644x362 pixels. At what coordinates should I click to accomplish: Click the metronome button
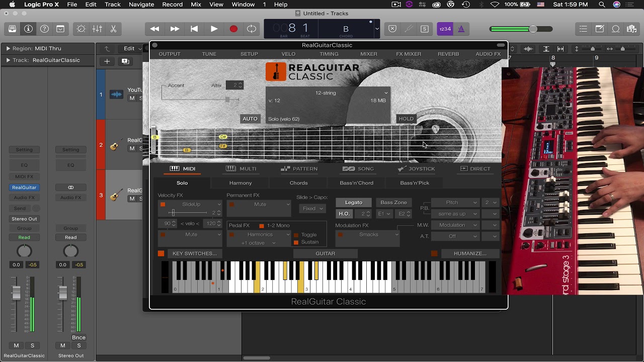(461, 29)
